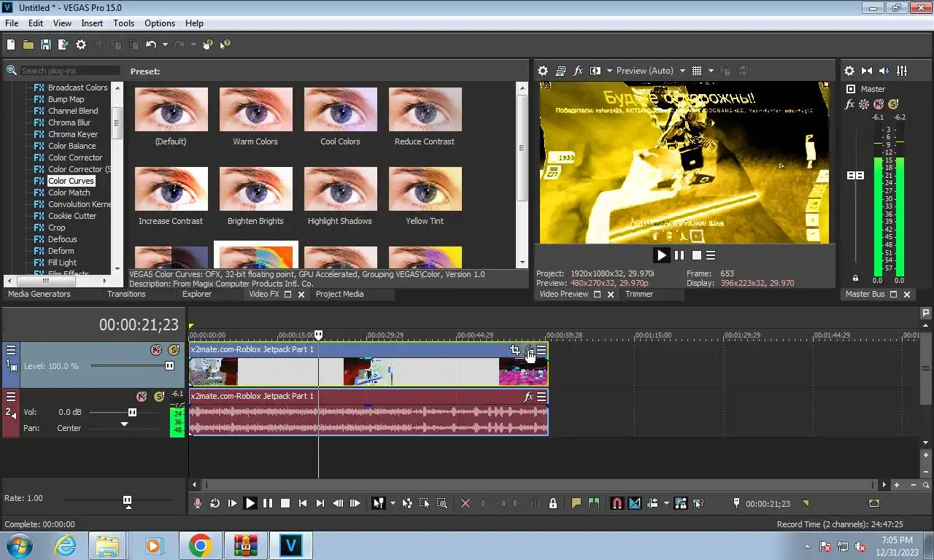Open project properties gear in main toolbar
The height and width of the screenshot is (560, 934).
(x=81, y=44)
